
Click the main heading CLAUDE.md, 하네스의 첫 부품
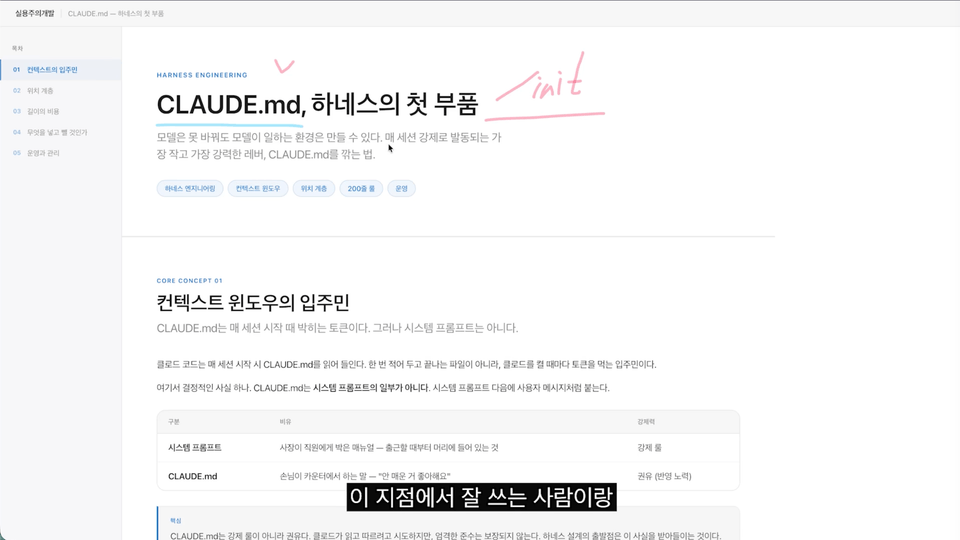(317, 105)
